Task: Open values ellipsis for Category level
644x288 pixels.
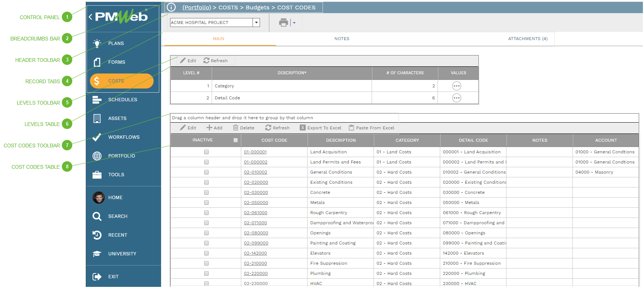Action: [456, 86]
